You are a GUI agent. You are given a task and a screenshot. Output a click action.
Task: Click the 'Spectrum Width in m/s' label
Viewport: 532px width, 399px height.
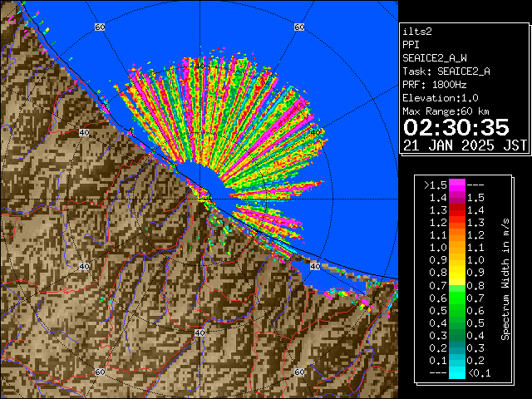tap(505, 279)
